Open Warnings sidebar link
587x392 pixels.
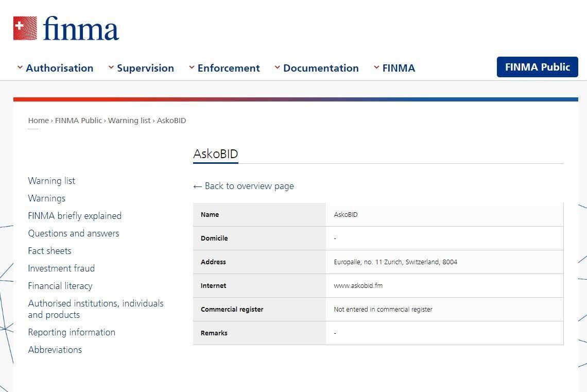coord(47,198)
